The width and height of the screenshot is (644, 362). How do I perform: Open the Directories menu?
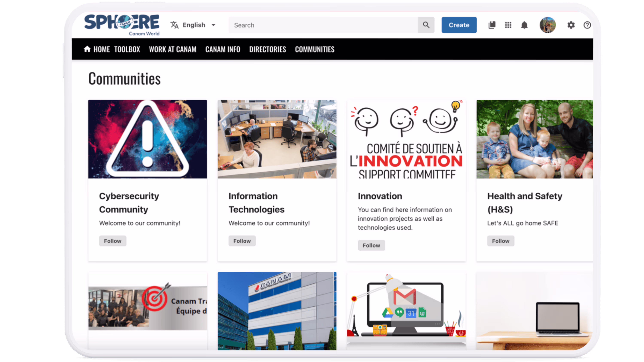tap(267, 49)
